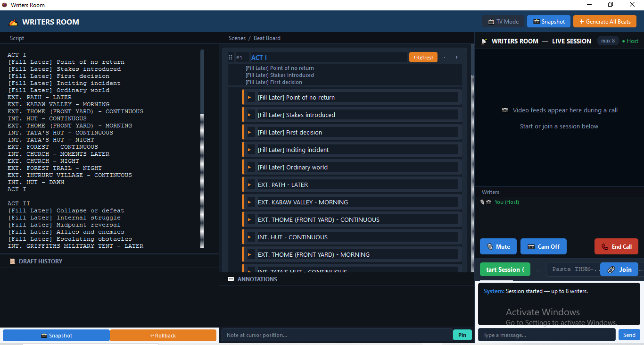Click the Scenes breadcrumb label
The height and width of the screenshot is (345, 644).
[237, 38]
